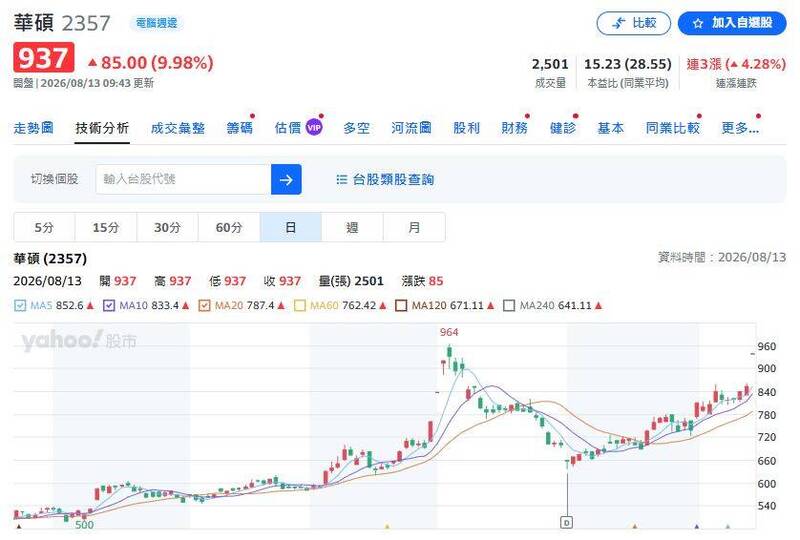Select the 日 daily interval
The image size is (800, 540).
pyautogui.click(x=291, y=227)
